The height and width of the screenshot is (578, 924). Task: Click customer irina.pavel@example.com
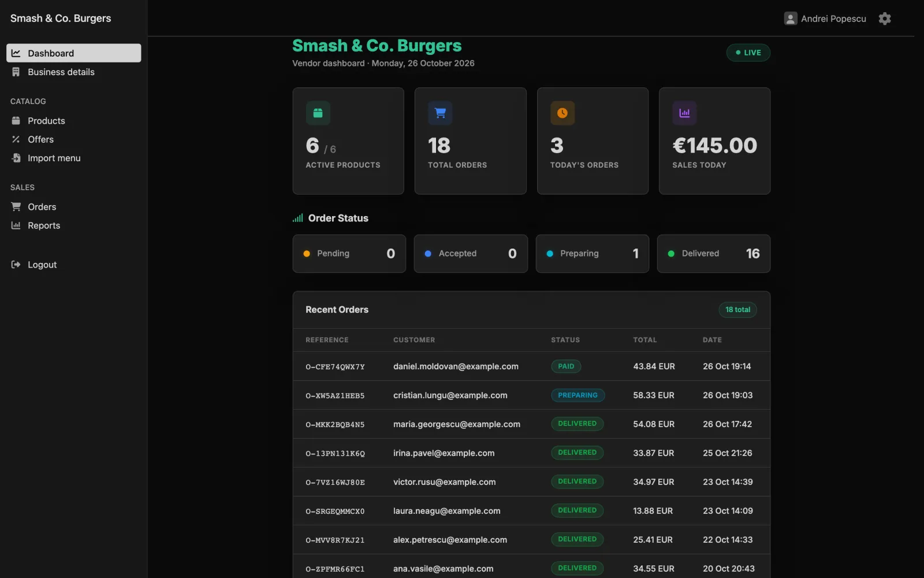tap(444, 453)
